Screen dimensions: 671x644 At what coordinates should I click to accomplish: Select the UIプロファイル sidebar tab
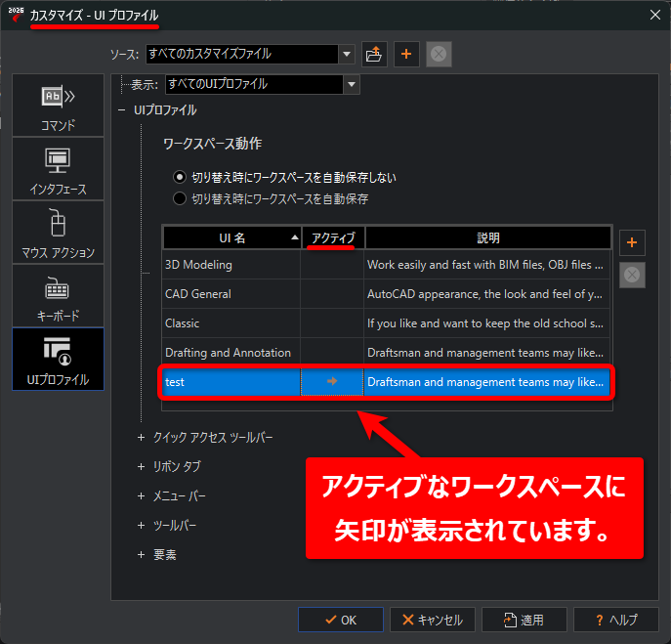pyautogui.click(x=59, y=360)
